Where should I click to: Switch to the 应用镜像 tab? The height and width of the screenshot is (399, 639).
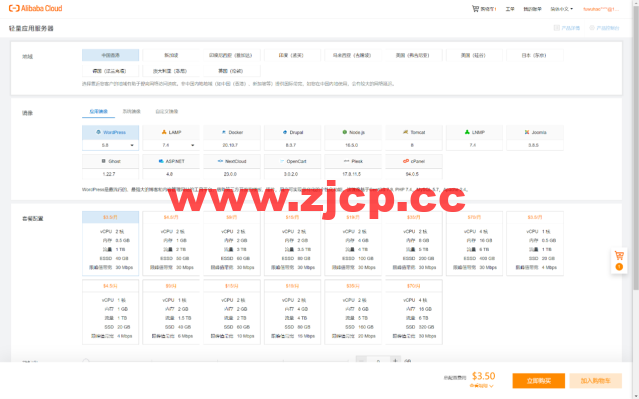[99, 111]
